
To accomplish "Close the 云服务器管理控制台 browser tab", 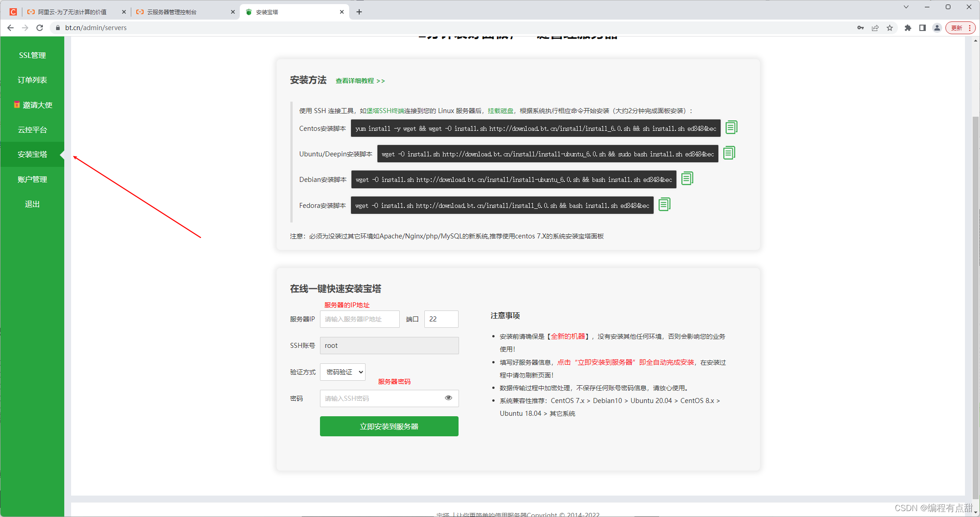I will (233, 12).
